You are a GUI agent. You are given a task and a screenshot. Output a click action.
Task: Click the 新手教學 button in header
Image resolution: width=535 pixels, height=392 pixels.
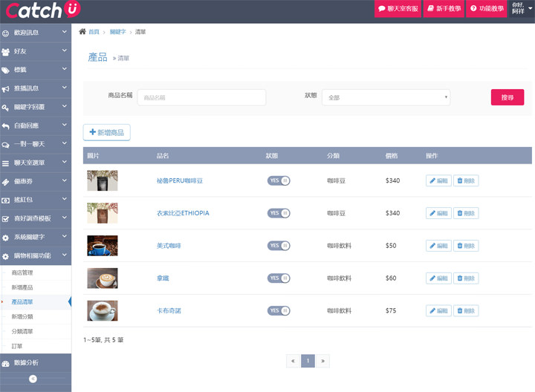coord(444,8)
